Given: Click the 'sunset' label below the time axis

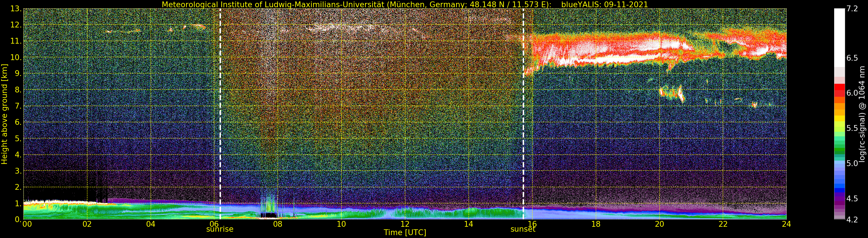Looking at the screenshot, I should click(523, 229).
